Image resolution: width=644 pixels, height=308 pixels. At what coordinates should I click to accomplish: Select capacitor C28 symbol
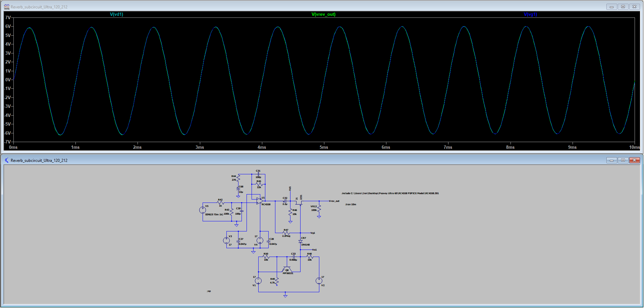pos(268,241)
